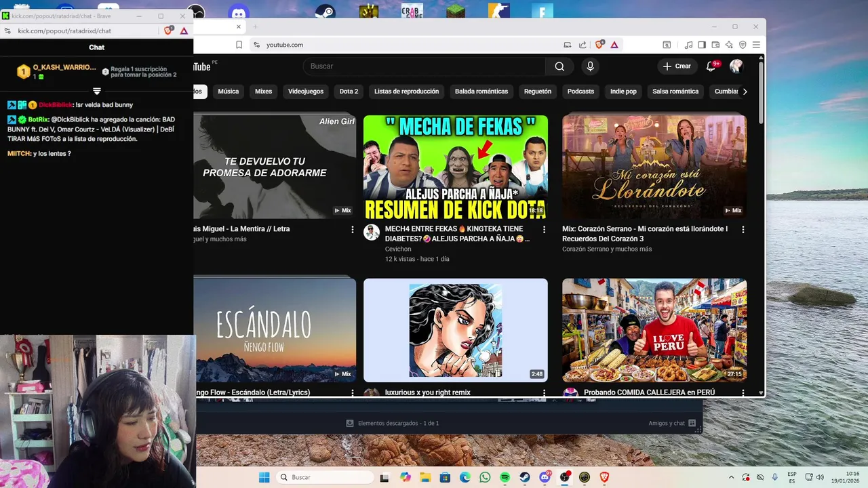Close the current YouTube tab
The width and height of the screenshot is (868, 488).
(239, 26)
